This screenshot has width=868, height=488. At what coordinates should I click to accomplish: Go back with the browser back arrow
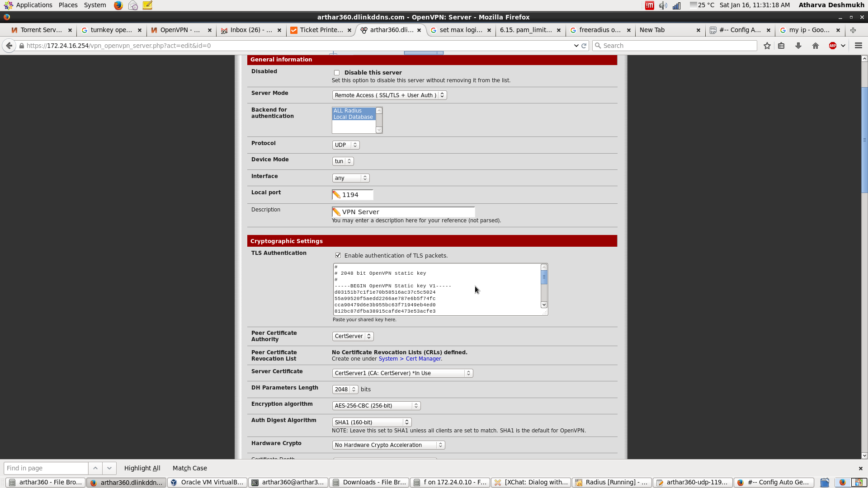click(x=9, y=46)
